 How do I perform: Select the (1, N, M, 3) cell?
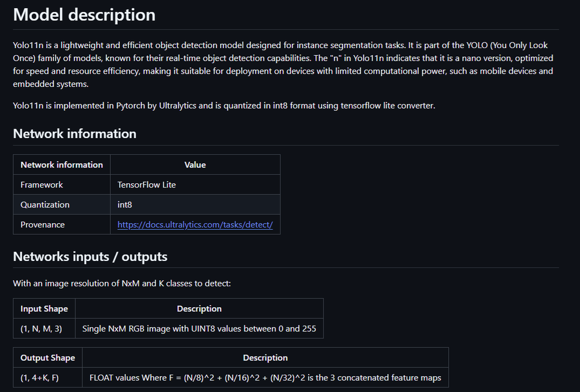click(x=41, y=328)
